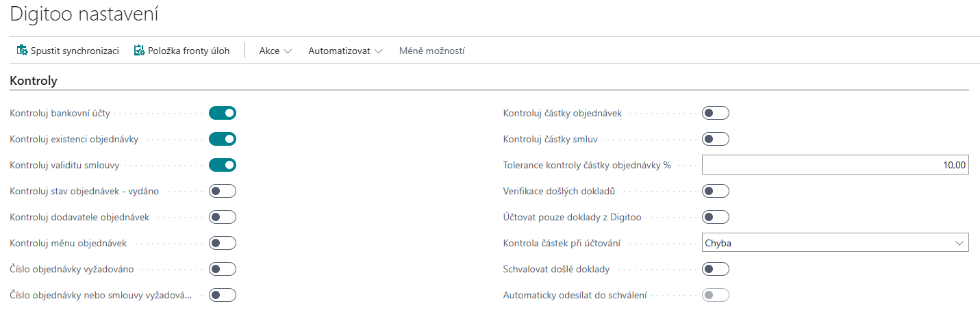Click the Kontroluj bankovní účty label
The width and height of the screenshot is (980, 323).
click(x=60, y=113)
